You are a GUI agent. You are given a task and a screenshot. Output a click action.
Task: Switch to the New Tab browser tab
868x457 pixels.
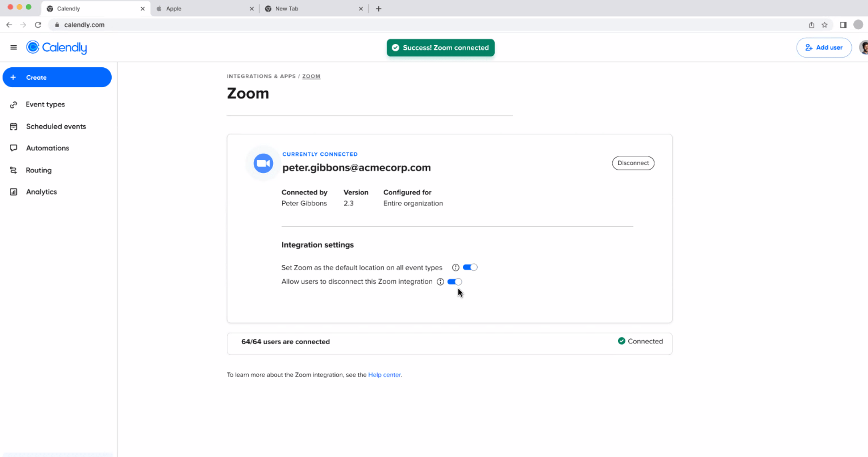pyautogui.click(x=287, y=8)
